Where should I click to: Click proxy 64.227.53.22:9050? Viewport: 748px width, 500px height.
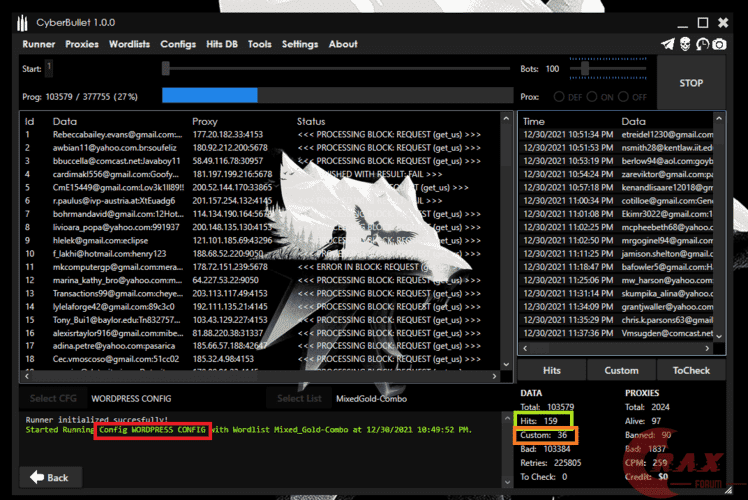226,280
